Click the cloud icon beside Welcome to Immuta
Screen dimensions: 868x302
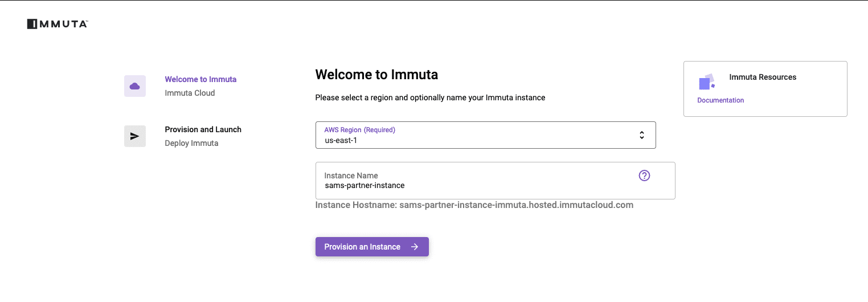(x=135, y=86)
